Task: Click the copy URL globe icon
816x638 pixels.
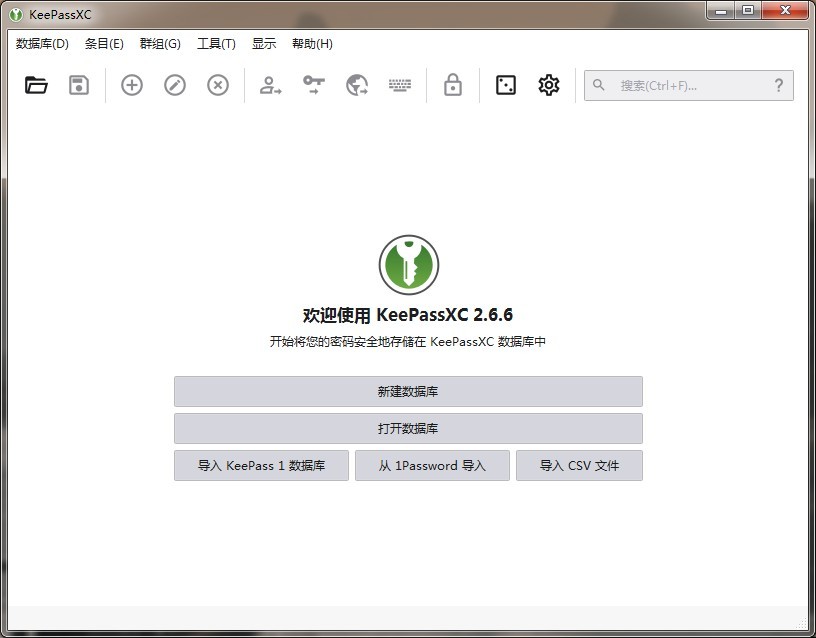Action: [x=356, y=85]
